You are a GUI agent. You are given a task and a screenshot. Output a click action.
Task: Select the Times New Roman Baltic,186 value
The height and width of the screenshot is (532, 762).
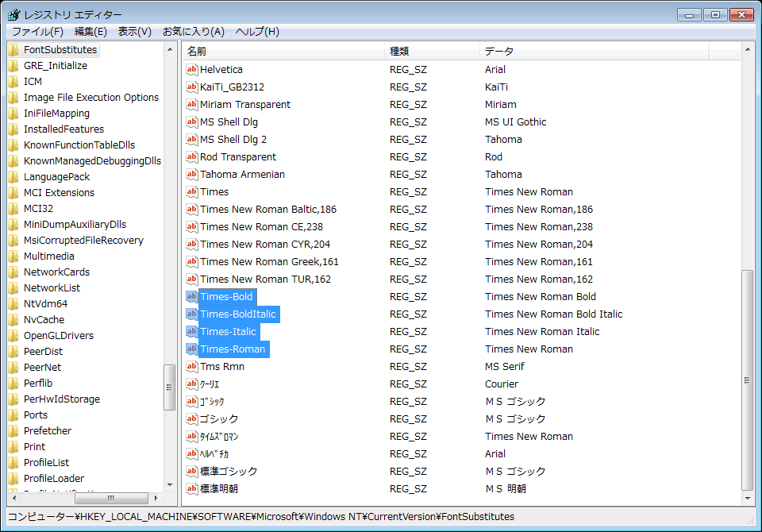tap(268, 210)
